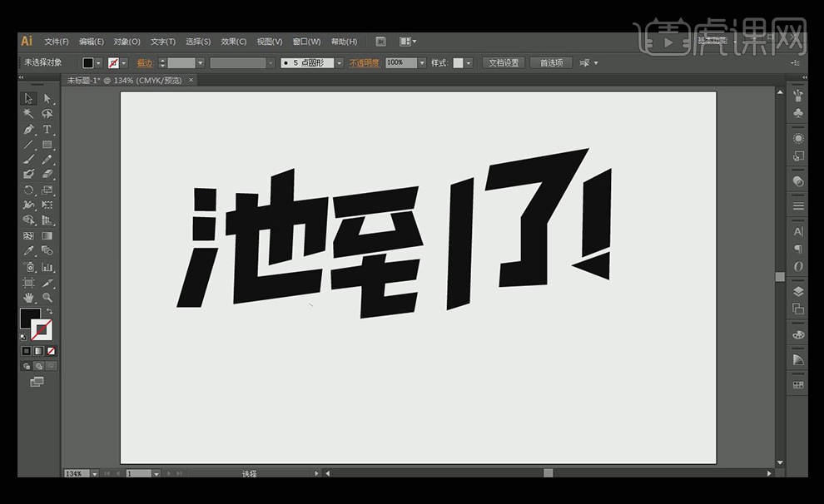
Task: Open the 文件(F) menu
Action: coord(57,42)
